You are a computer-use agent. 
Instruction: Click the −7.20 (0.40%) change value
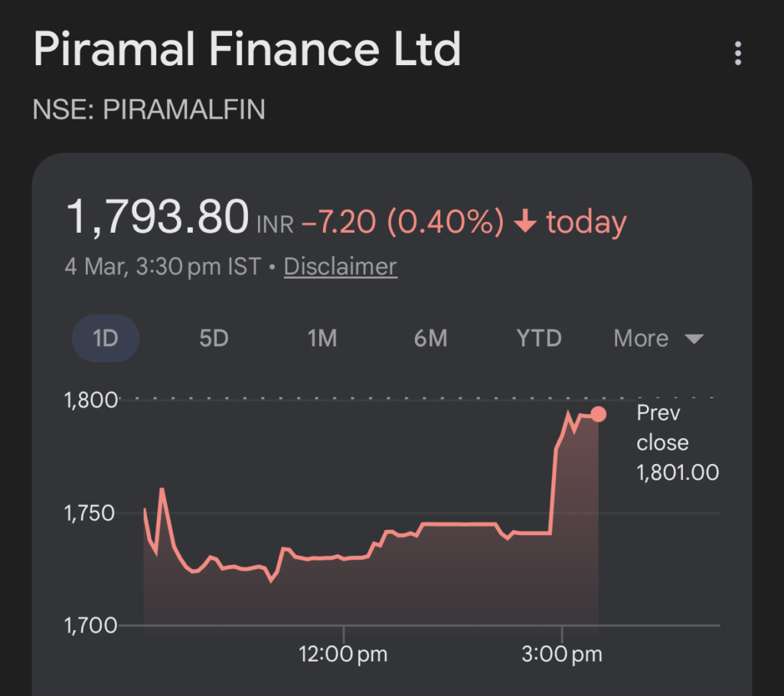tap(403, 223)
